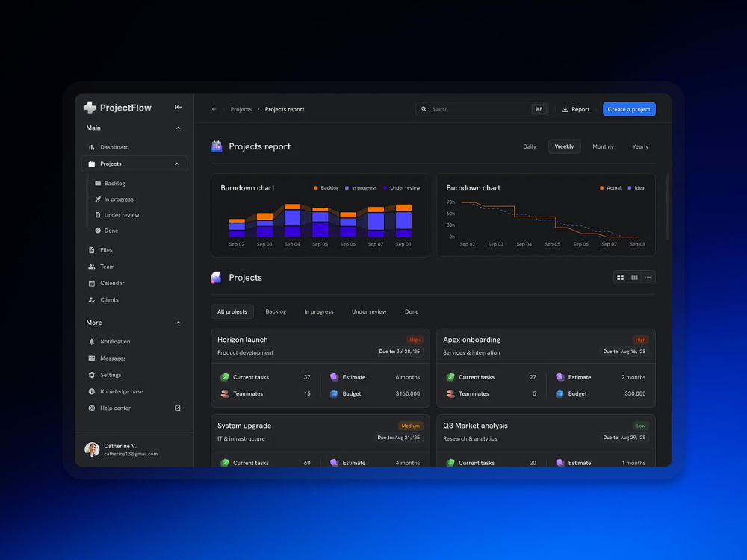747x560 pixels.
Task: Click the Teammates icon in Horizon launch card
Action: point(225,393)
